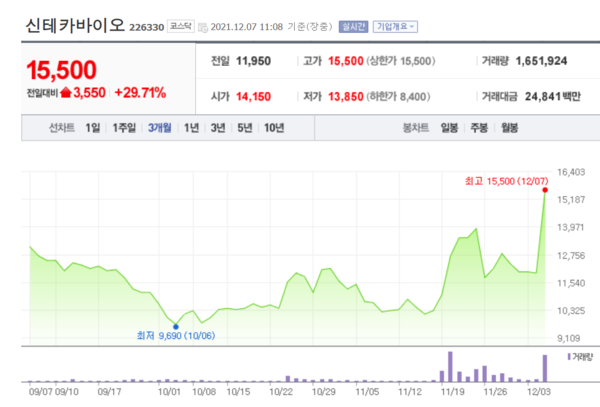The image size is (600, 407).
Task: Click the 시가 value 14,150
Action: (x=253, y=97)
